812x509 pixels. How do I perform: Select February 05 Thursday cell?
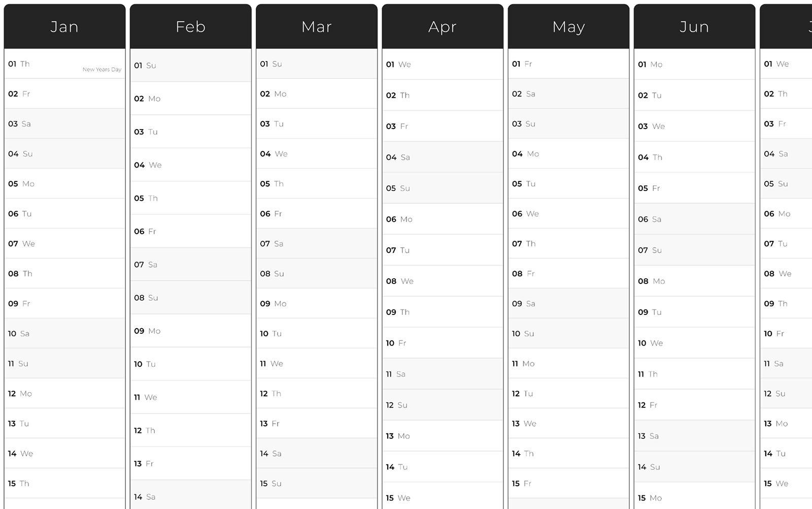tap(190, 198)
